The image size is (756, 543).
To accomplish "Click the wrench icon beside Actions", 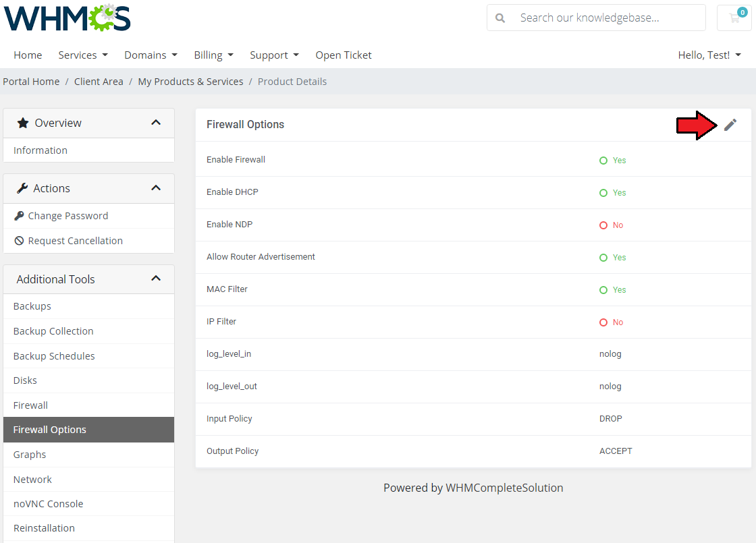I will [22, 188].
